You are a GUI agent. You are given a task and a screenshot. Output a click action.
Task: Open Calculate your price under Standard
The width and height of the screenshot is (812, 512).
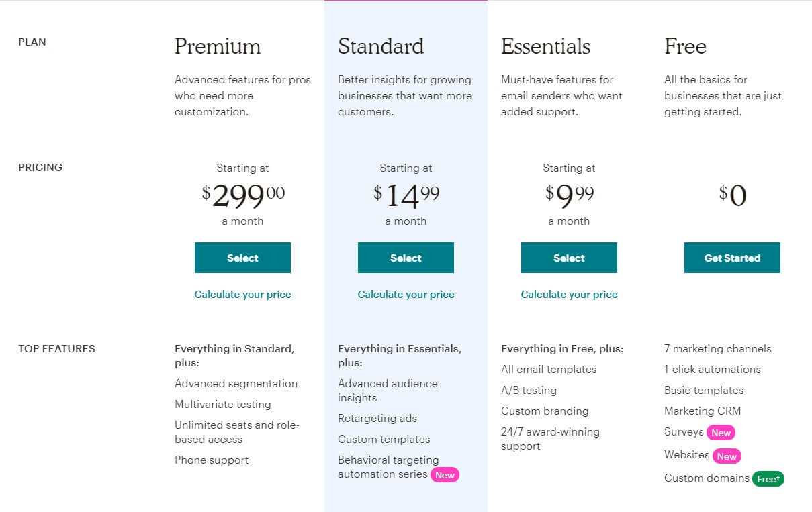coord(406,295)
